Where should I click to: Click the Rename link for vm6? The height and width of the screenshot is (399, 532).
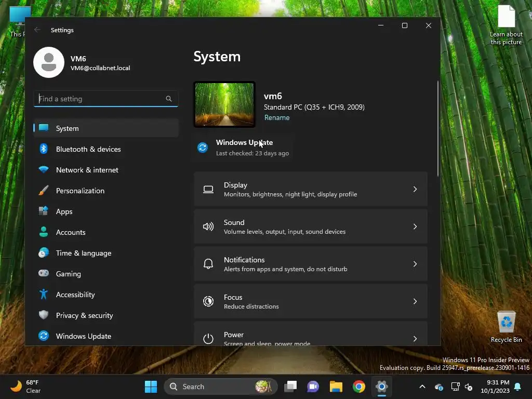pos(277,117)
